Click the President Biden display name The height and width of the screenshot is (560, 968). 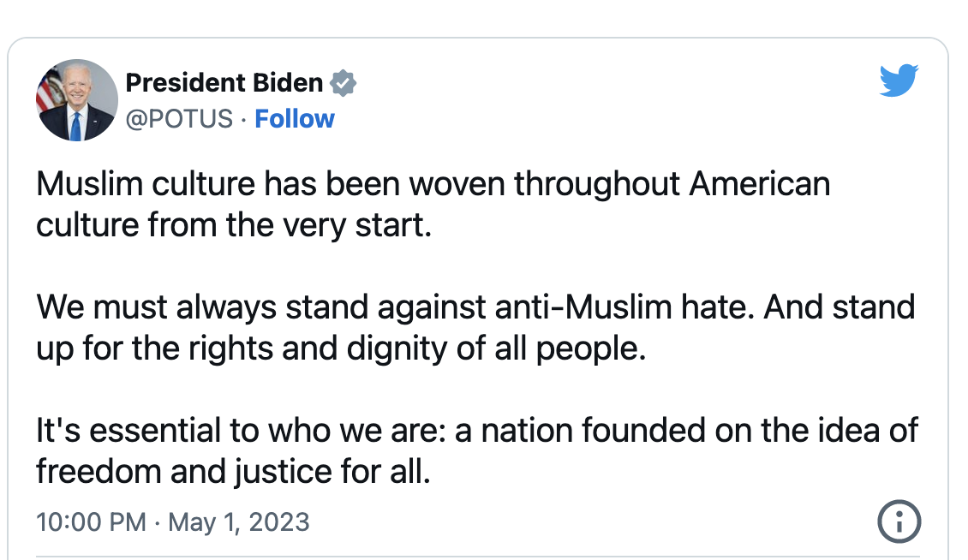pos(224,83)
